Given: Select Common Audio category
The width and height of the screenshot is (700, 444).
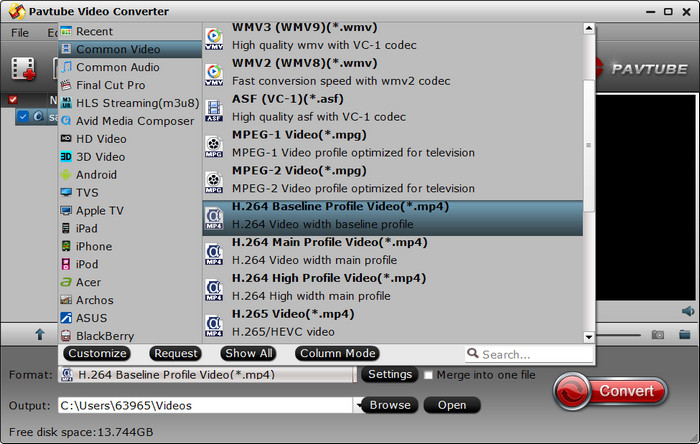Looking at the screenshot, I should pos(117,67).
